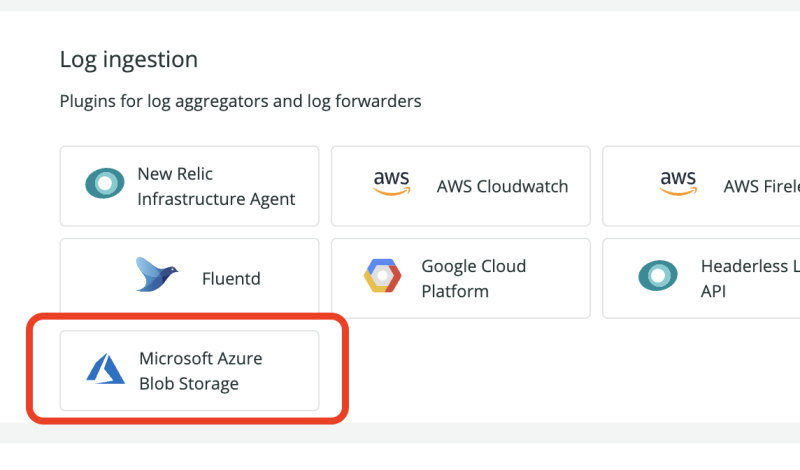Image resolution: width=800 pixels, height=470 pixels.
Task: Click the Google Cloud Platform hexagon logo
Action: (x=382, y=276)
